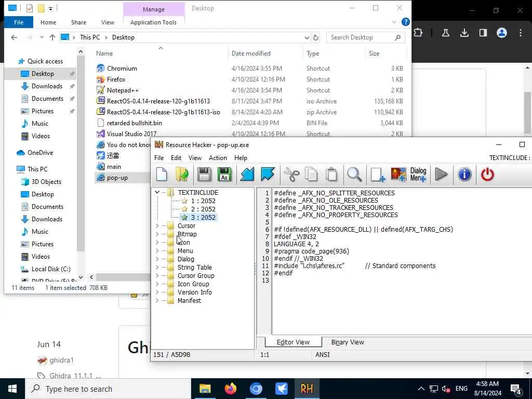Click Save As icon in Resource Hacker
This screenshot has width=532, height=399.
tap(224, 175)
